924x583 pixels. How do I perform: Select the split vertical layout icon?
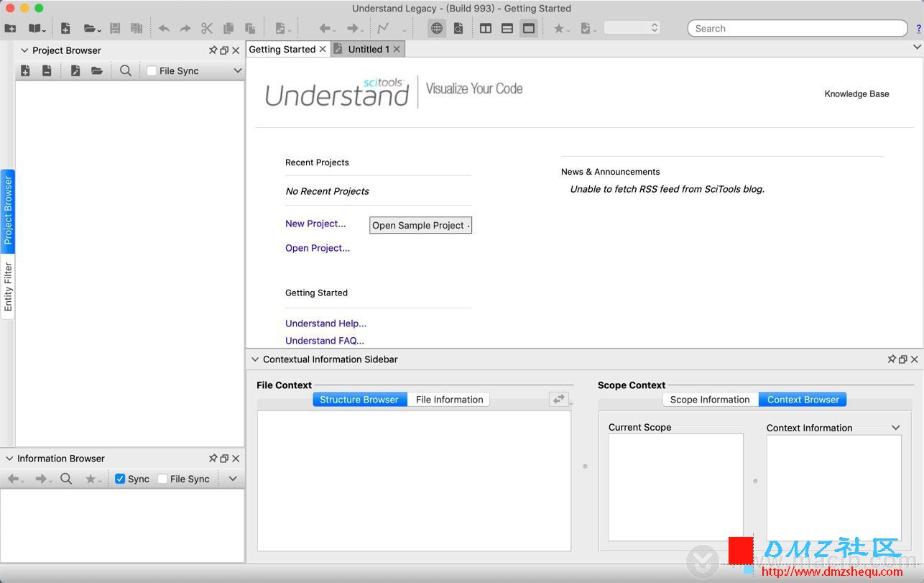pyautogui.click(x=486, y=29)
